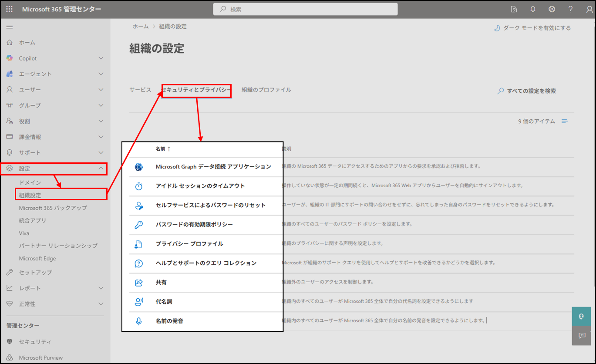The height and width of the screenshot is (364, 596).
Task: Click the privacy profile document icon
Action: click(139, 244)
